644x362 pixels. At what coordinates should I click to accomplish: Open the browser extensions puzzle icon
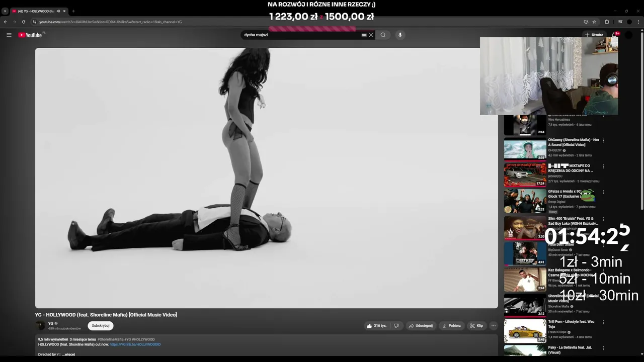[607, 22]
